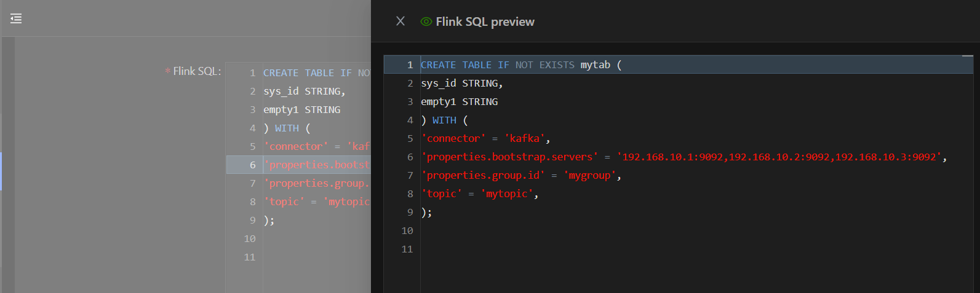Select line number 10 in preview gutter
980x293 pixels.
coord(407,230)
